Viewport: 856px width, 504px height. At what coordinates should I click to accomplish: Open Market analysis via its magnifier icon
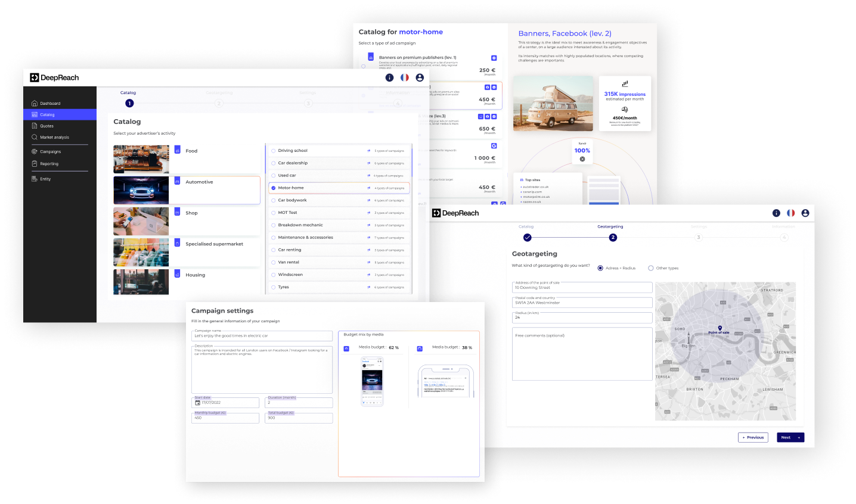point(35,137)
